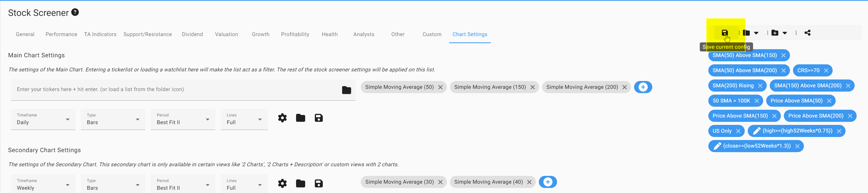Add indicator to Secondary Chart with plus button

pos(548,182)
